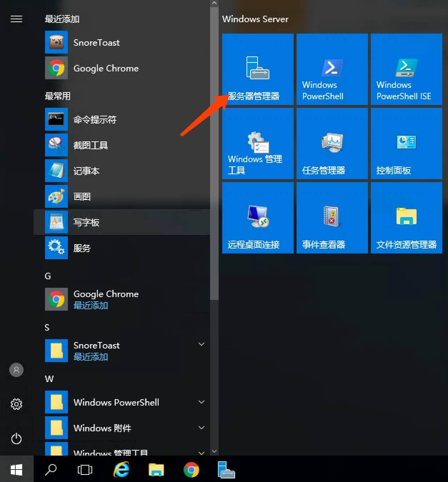Open the 控制面板 tile
This screenshot has width=448, height=482.
coord(406,144)
